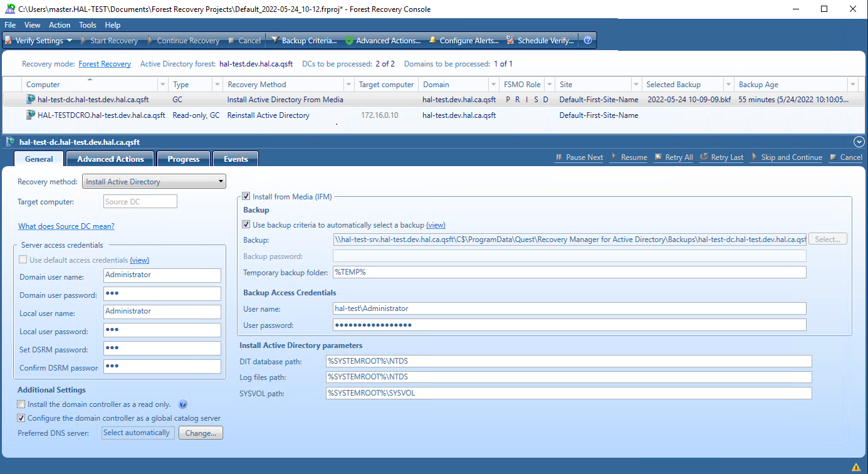Click Retry Last
This screenshot has width=868, height=474.
pyautogui.click(x=722, y=157)
